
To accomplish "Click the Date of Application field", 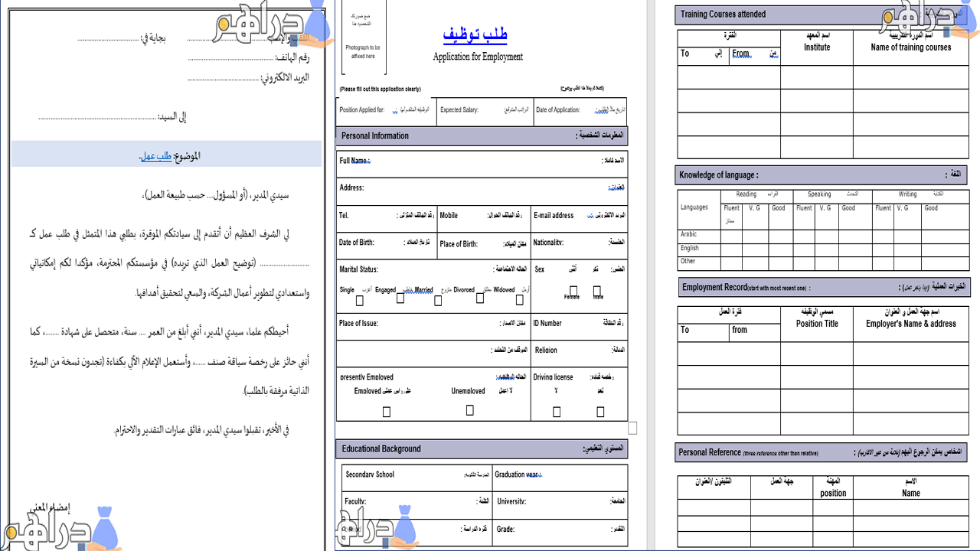I will coord(580,110).
